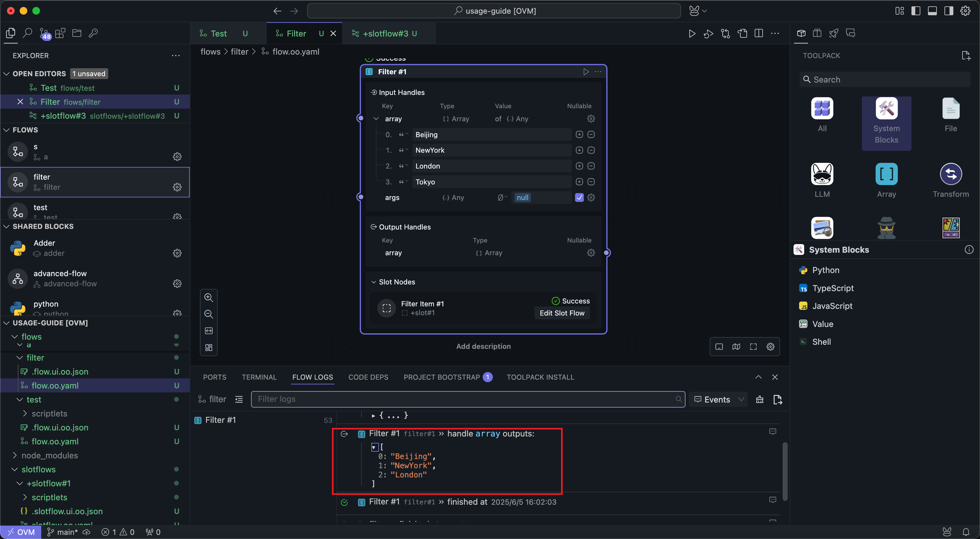Switch to the TERMINAL tab

click(x=259, y=377)
